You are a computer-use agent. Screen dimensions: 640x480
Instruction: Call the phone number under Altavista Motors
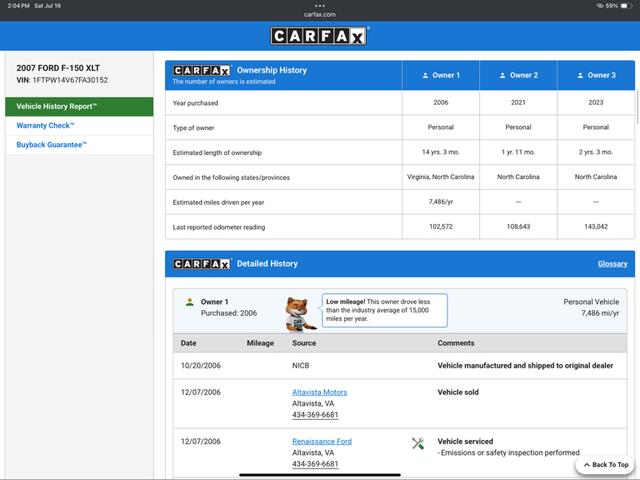[x=315, y=415]
